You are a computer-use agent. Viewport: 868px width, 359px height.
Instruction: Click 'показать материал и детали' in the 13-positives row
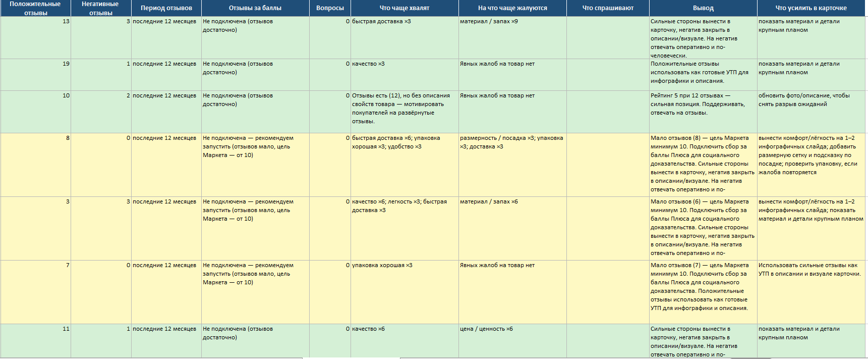pyautogui.click(x=811, y=38)
